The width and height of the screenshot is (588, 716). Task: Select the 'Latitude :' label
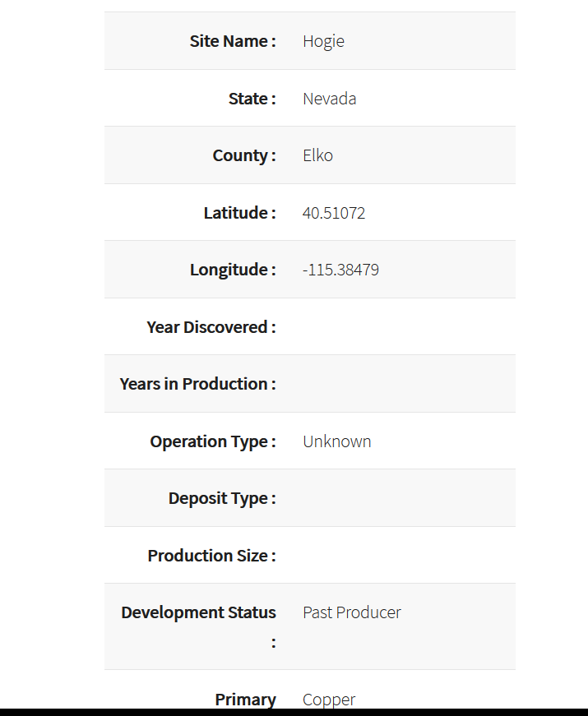240,213
